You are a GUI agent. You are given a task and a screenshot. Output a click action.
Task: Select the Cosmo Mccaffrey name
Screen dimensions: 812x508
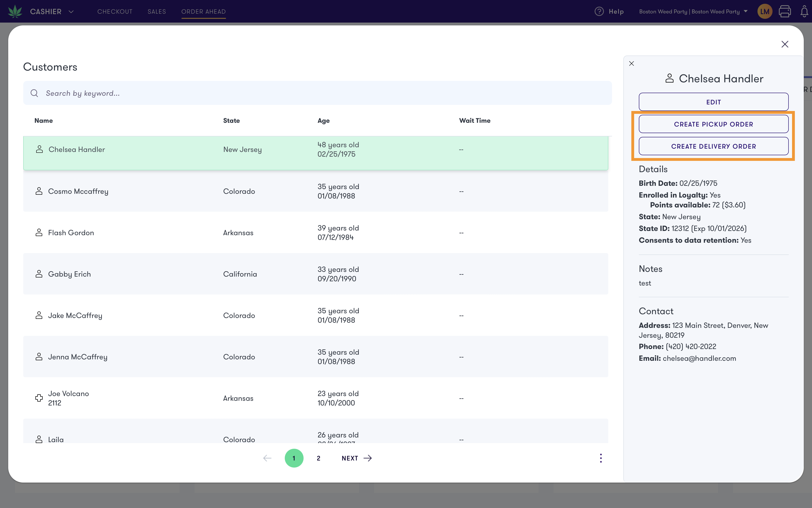(x=78, y=191)
